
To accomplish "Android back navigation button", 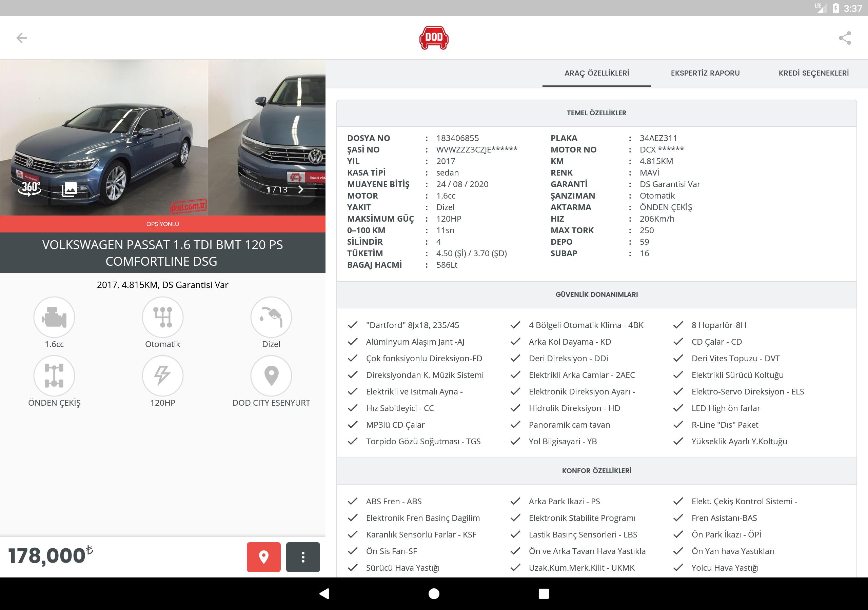I will [324, 594].
